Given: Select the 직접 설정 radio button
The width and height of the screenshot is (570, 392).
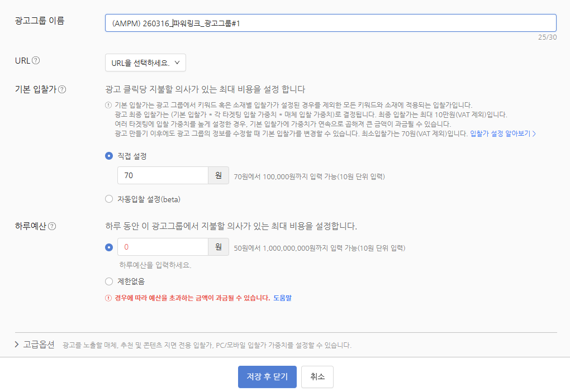Looking at the screenshot, I should tap(109, 156).
